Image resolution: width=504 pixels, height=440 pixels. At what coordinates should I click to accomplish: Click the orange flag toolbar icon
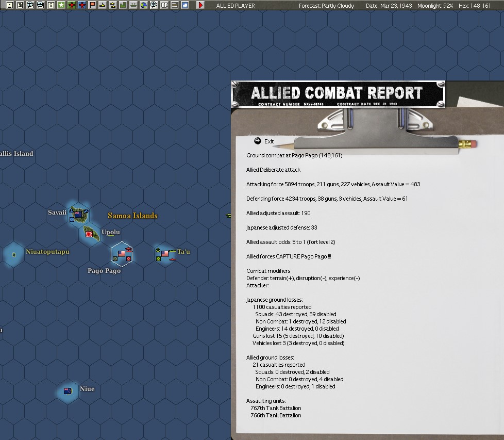coord(92,5)
